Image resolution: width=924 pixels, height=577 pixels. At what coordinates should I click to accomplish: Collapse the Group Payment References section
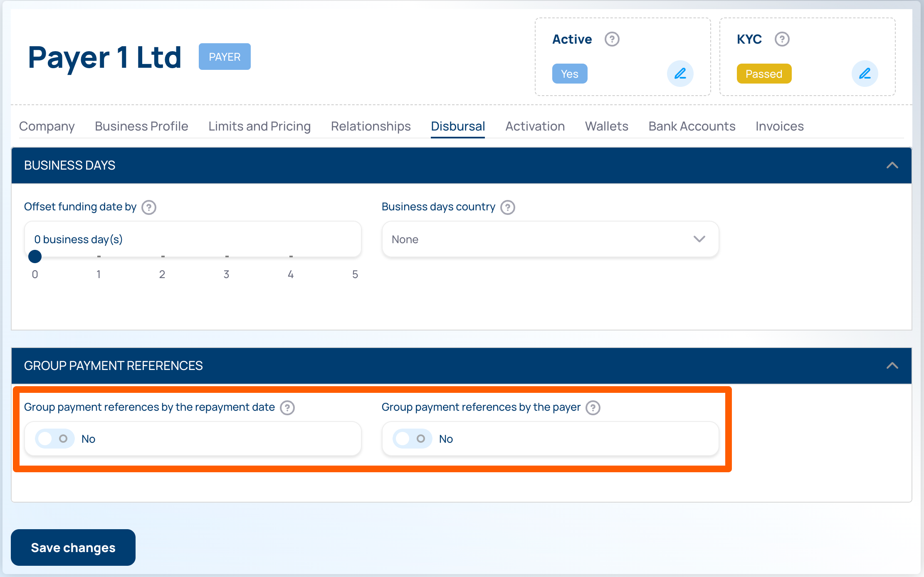[892, 365]
